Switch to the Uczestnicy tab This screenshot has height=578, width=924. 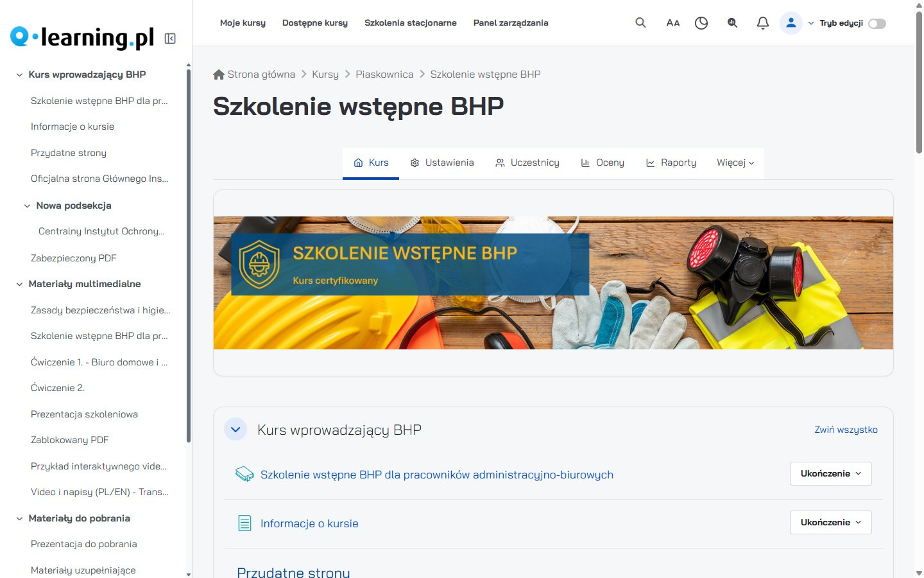tap(527, 163)
